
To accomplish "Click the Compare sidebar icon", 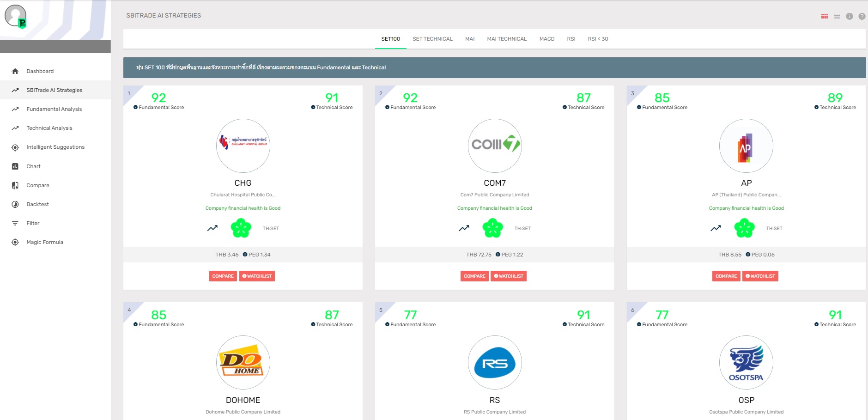I will (15, 185).
